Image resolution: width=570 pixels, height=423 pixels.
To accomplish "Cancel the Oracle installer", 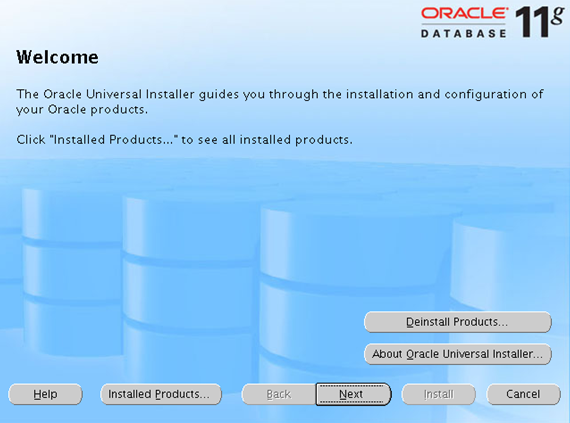I will click(x=523, y=394).
